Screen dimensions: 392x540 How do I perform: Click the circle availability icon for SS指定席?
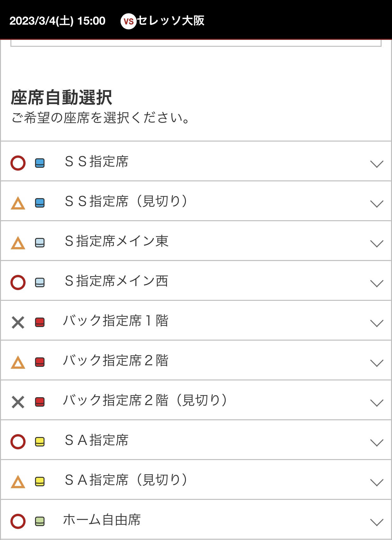[x=18, y=163]
